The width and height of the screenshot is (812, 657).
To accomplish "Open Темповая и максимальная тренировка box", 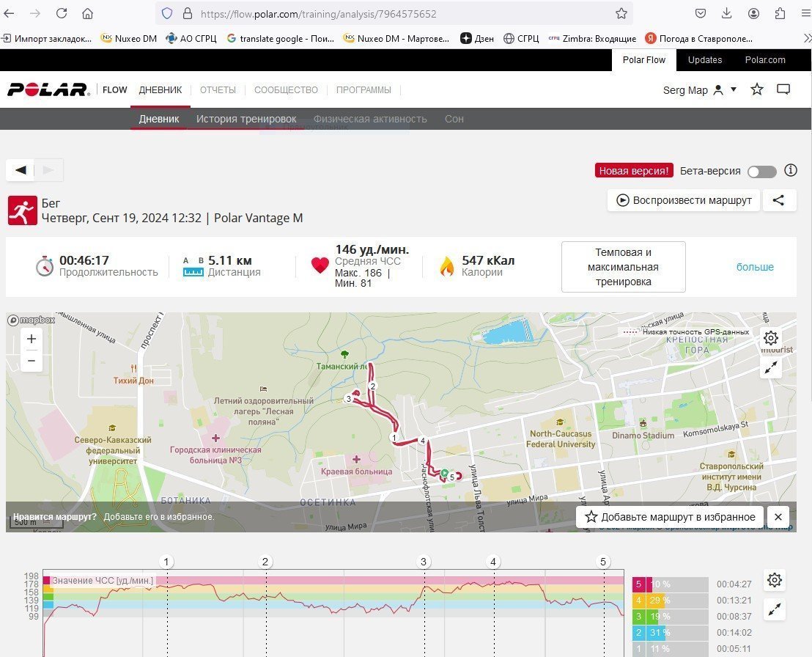I will click(624, 267).
